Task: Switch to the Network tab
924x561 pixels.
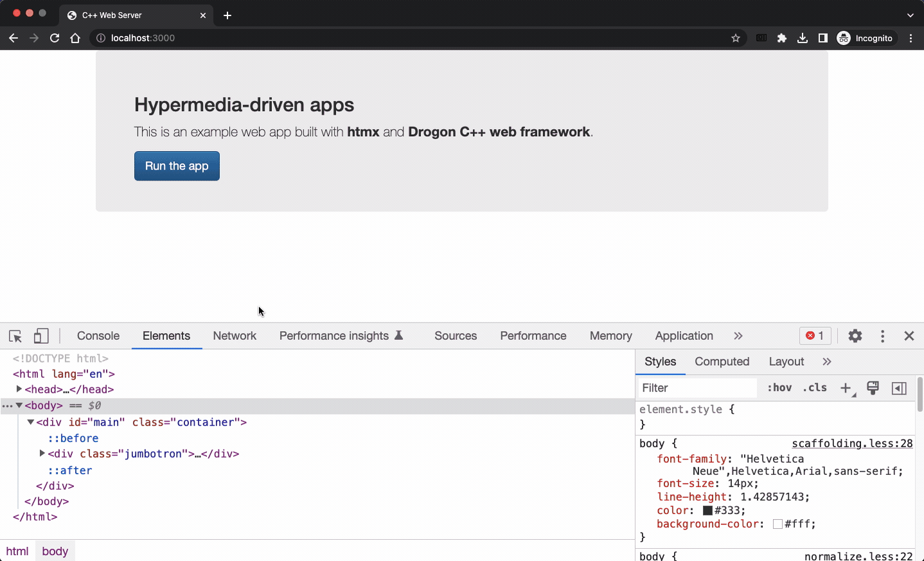Action: click(x=235, y=336)
